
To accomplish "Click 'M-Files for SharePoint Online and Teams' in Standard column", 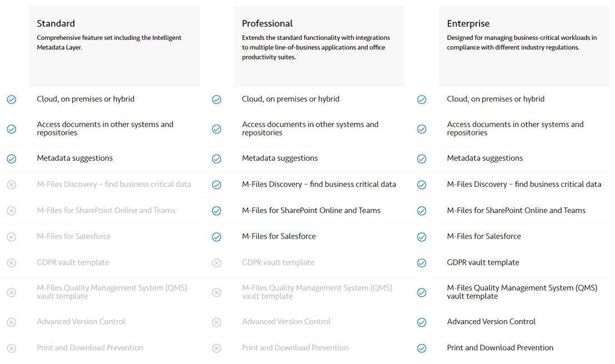I will pos(106,210).
